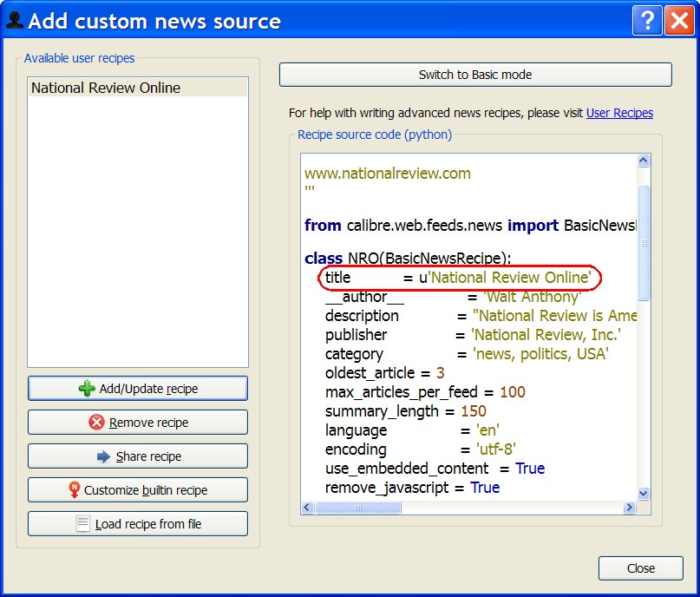Viewport: 700px width, 597px height.
Task: Click the www.nationalreview.com text in code
Action: [388, 174]
